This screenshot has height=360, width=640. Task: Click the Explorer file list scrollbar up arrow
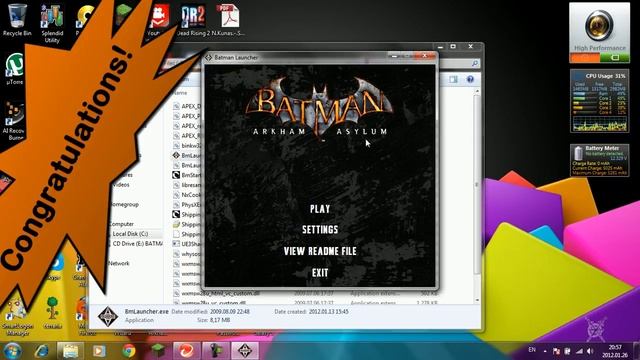(477, 92)
